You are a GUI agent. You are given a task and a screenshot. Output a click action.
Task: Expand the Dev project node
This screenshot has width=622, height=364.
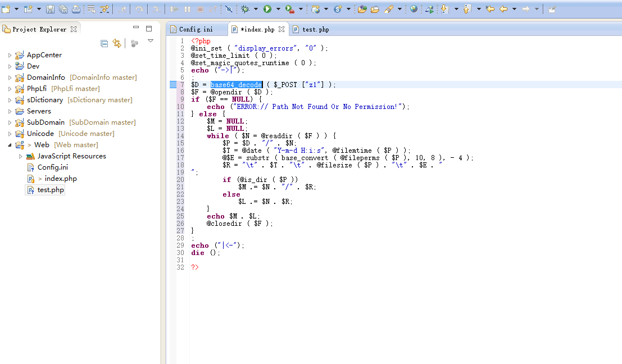pos(10,66)
